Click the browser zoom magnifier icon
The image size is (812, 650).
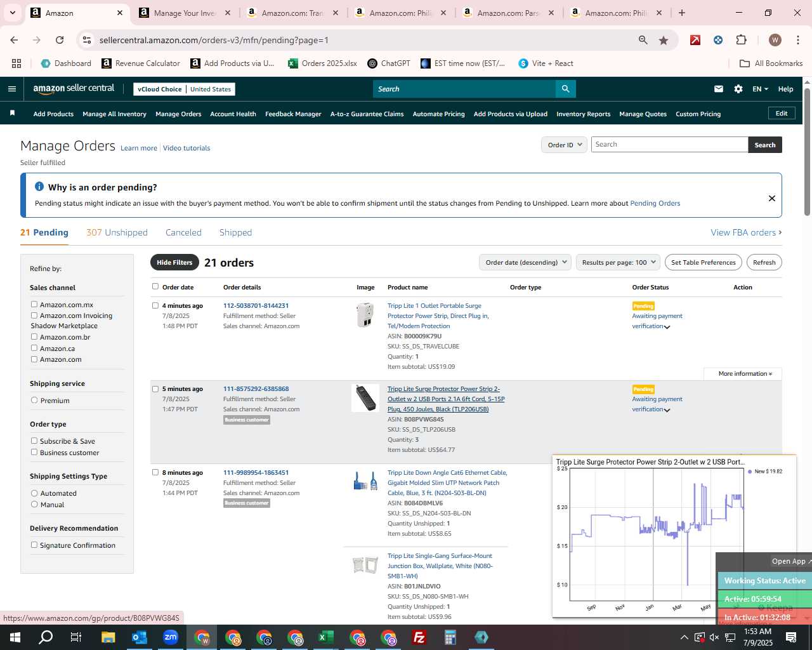click(x=643, y=40)
